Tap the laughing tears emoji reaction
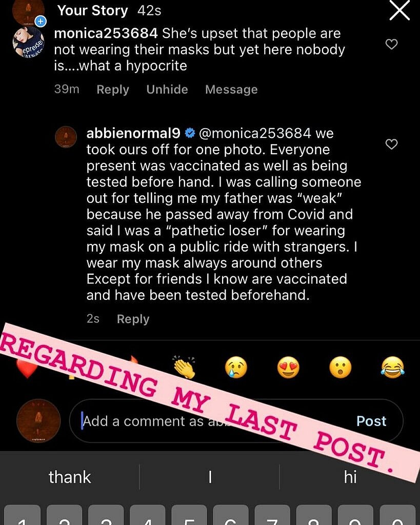420x525 pixels. coord(392,368)
